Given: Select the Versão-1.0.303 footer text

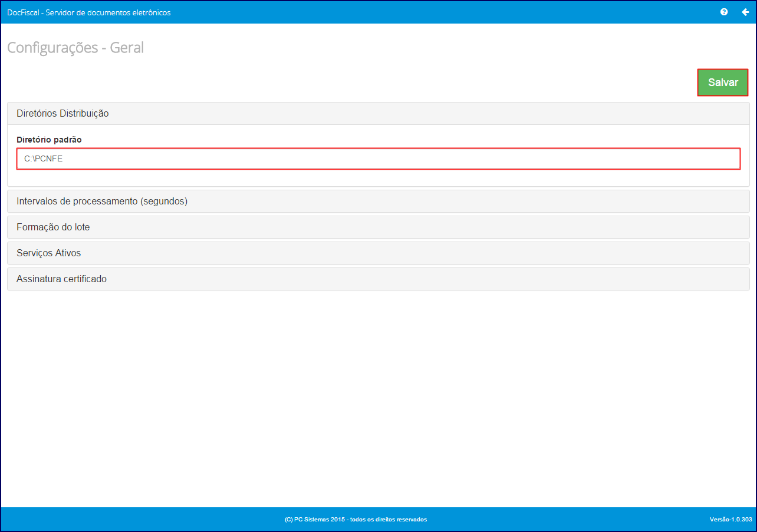Looking at the screenshot, I should click(731, 520).
